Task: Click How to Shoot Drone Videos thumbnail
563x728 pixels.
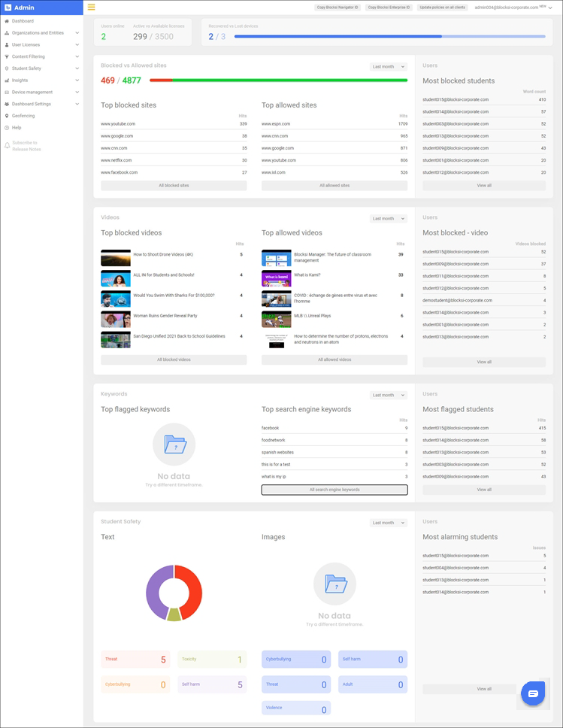Action: tap(116, 258)
